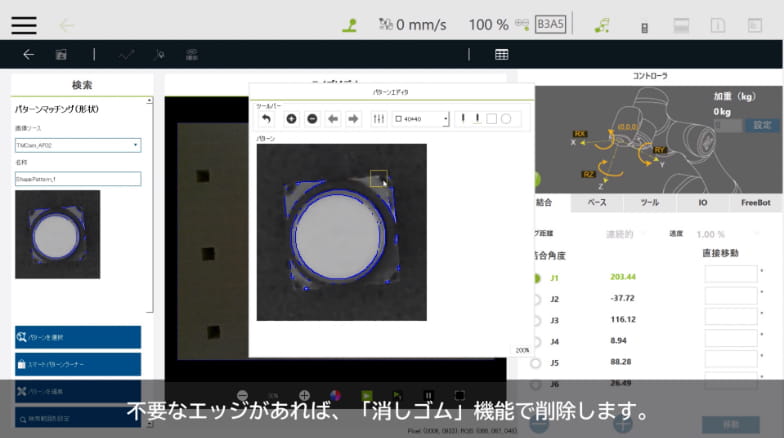This screenshot has width=784, height=438.
Task: Click the small controller stick icon in header
Action: click(644, 28)
